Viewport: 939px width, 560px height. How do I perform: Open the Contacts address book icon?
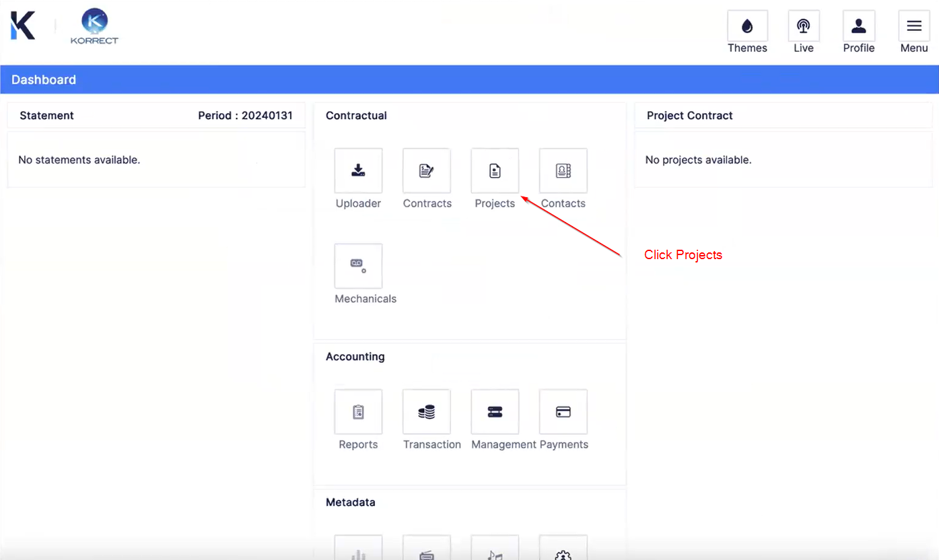pyautogui.click(x=563, y=171)
